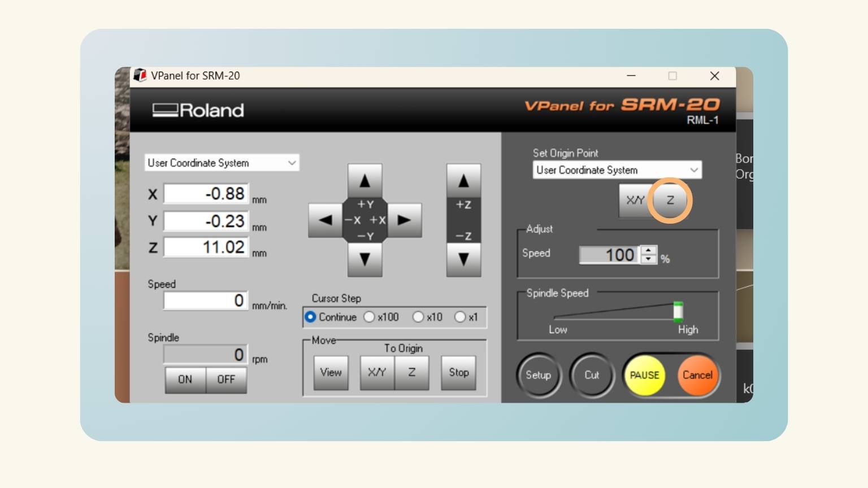
Task: Open the Set Origin Point coordinate dropdown
Action: [617, 170]
